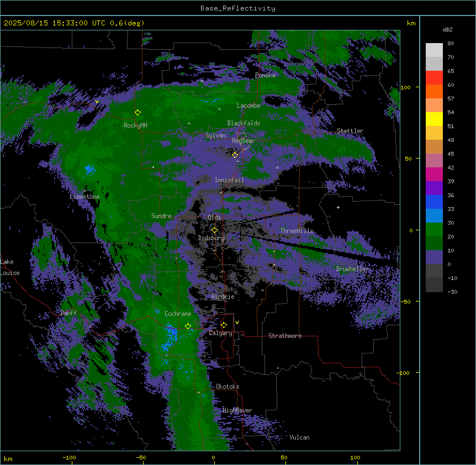Click the dBZ legend heading
Screen dimensions: 476x465
click(x=447, y=29)
